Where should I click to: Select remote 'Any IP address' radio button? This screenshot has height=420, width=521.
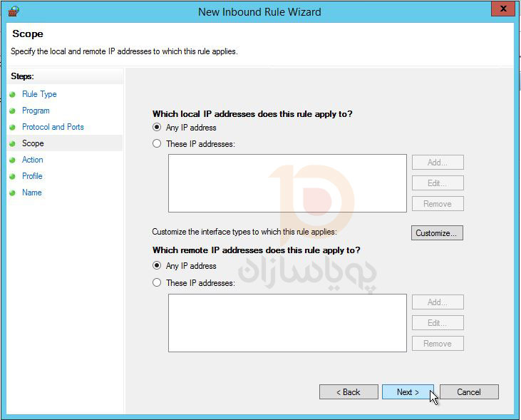pyautogui.click(x=157, y=266)
